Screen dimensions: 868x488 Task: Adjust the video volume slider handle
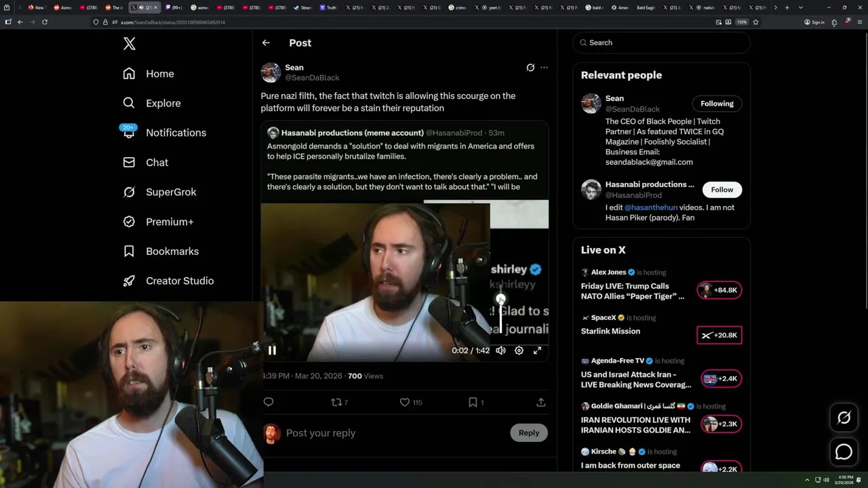click(500, 299)
